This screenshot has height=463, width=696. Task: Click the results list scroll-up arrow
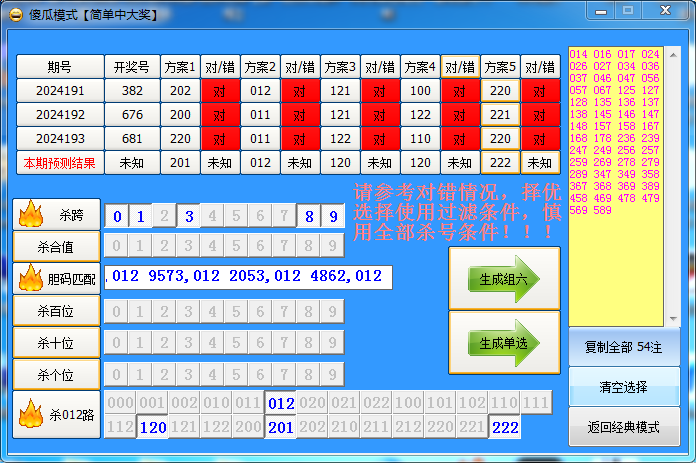click(x=673, y=55)
